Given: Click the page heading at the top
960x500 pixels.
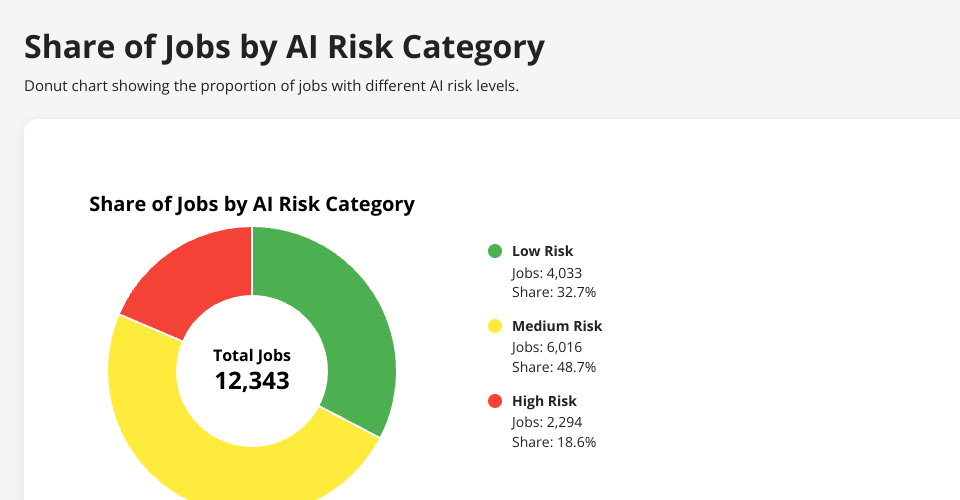Looking at the screenshot, I should click(x=284, y=47).
